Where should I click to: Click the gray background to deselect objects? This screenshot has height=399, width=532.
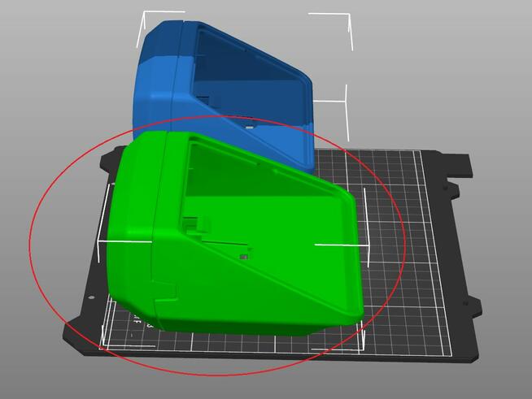click(x=456, y=65)
